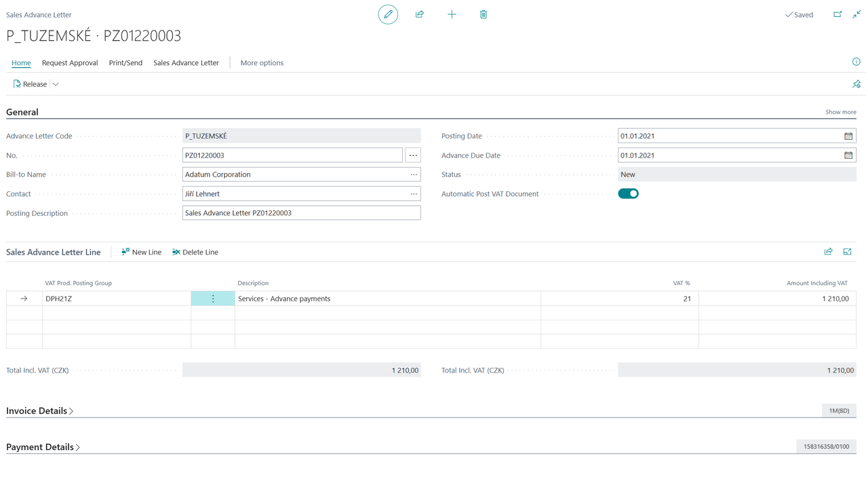Open Advance Due Date calendar picker
The image size is (868, 488).
tap(848, 155)
